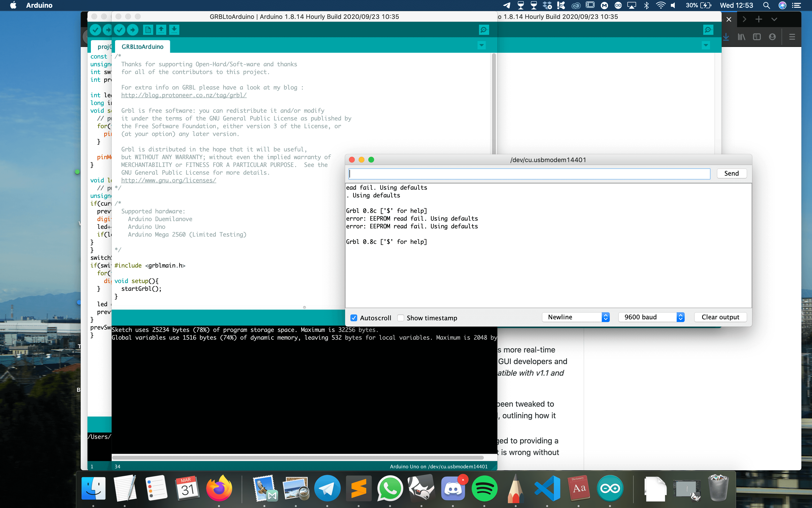Open the Newline line-ending dropdown
This screenshot has width=812, height=508.
pyautogui.click(x=575, y=317)
